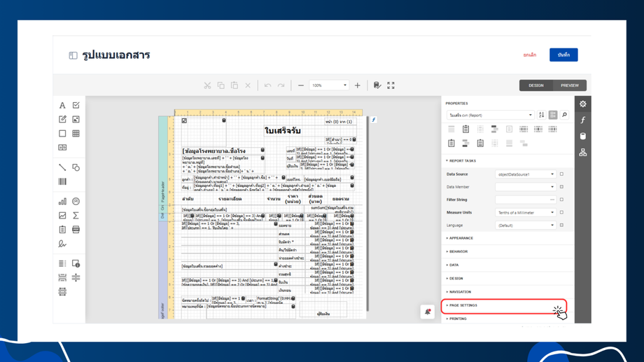Click the zoom in plus button
The width and height of the screenshot is (644, 362).
[357, 85]
